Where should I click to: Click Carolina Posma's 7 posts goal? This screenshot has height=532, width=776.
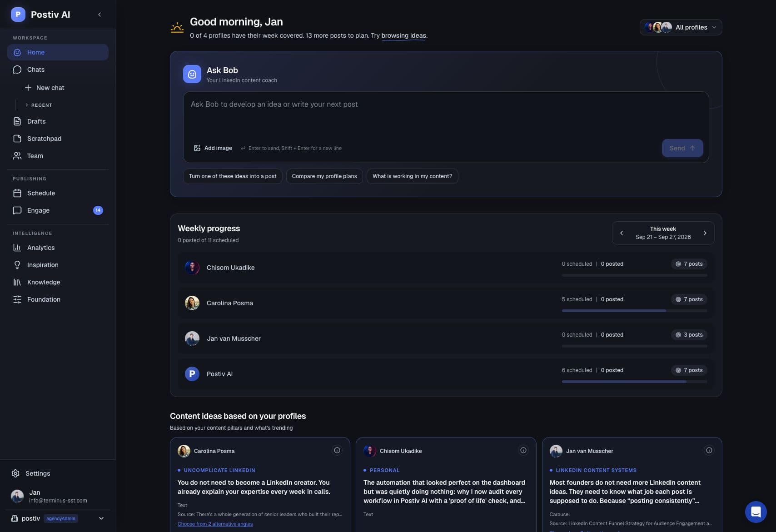[x=689, y=299]
